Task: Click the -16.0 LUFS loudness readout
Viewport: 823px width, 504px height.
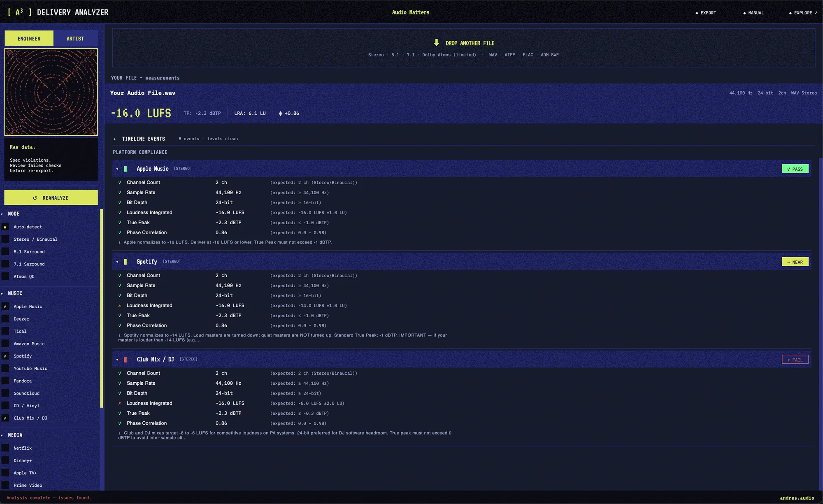Action: pyautogui.click(x=141, y=113)
